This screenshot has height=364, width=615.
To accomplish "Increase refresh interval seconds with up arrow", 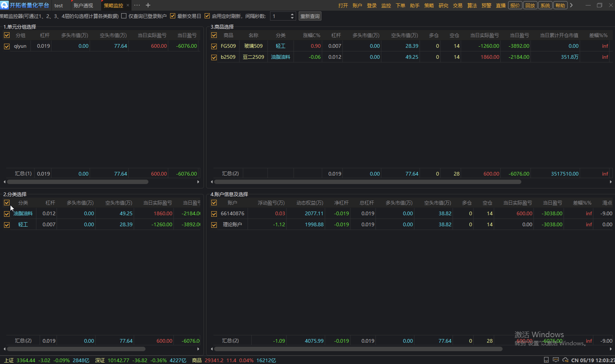I will click(x=292, y=14).
